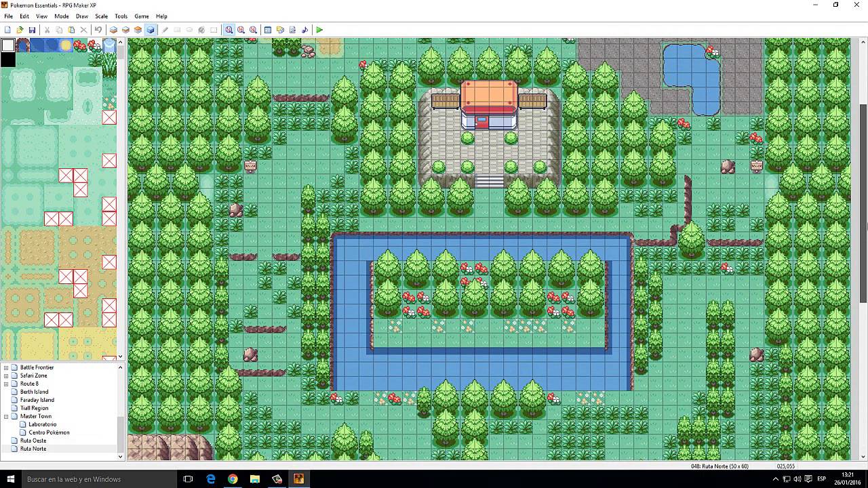868x488 pixels.
Task: Select the Ruta Oeste map
Action: pyautogui.click(x=33, y=441)
